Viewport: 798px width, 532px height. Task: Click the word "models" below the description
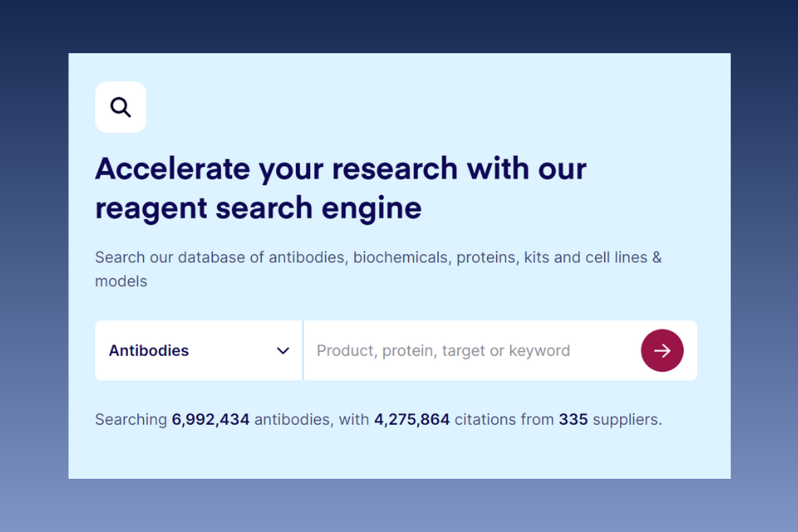(x=121, y=281)
